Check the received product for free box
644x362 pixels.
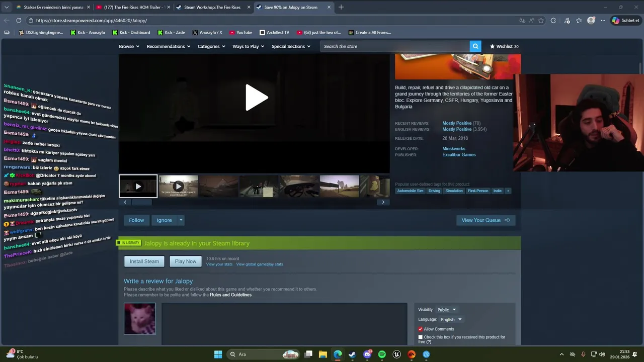pos(421,337)
